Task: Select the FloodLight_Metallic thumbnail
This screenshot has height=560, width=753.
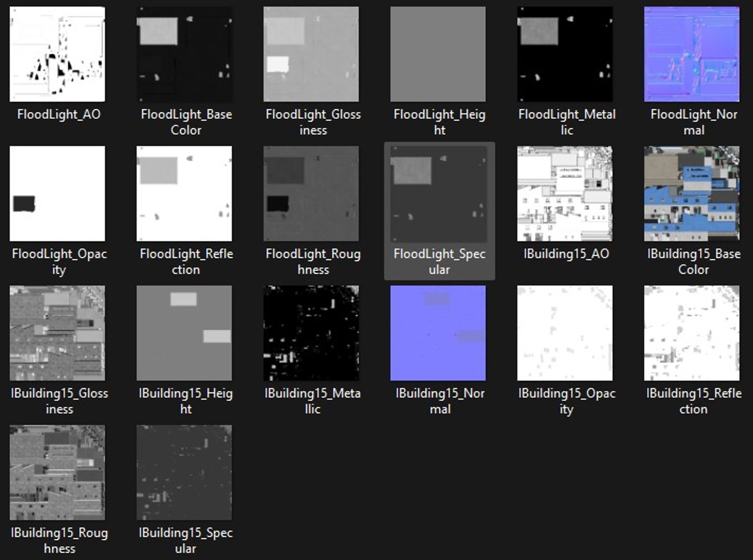Action: [565, 54]
